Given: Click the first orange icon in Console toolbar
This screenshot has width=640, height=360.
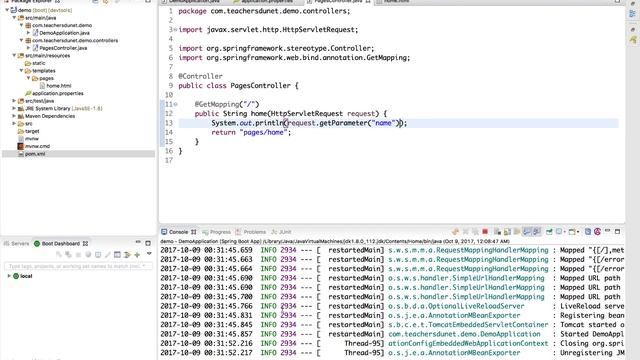Looking at the screenshot, I should 455,232.
